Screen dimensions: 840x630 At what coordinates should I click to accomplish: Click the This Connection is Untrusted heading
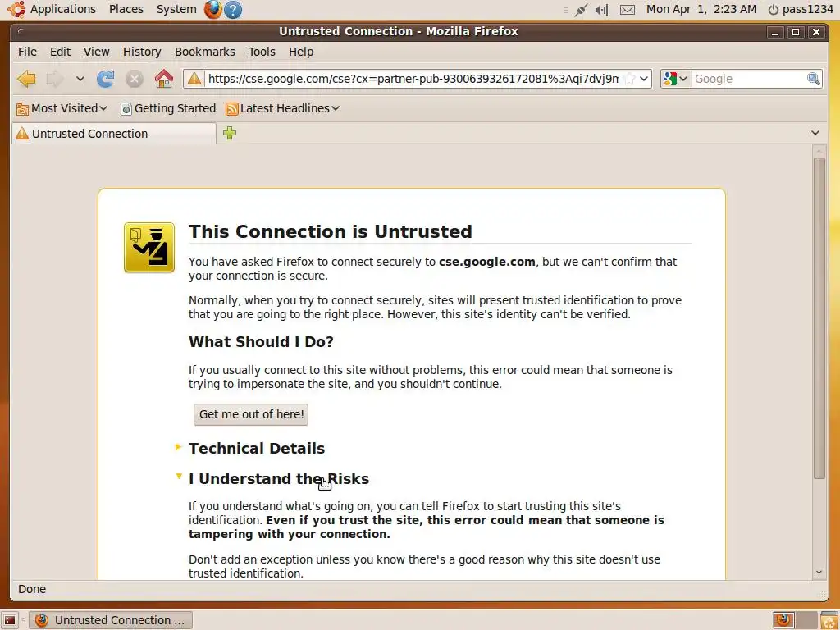[330, 231]
